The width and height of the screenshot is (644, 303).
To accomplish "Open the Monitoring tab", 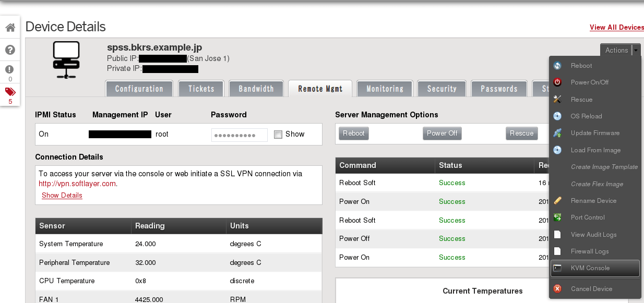I will (385, 89).
